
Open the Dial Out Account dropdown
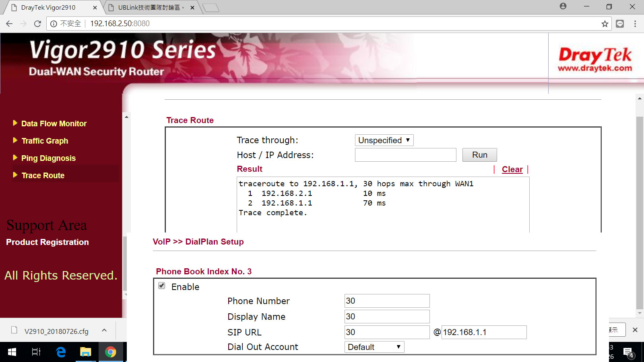point(374,347)
